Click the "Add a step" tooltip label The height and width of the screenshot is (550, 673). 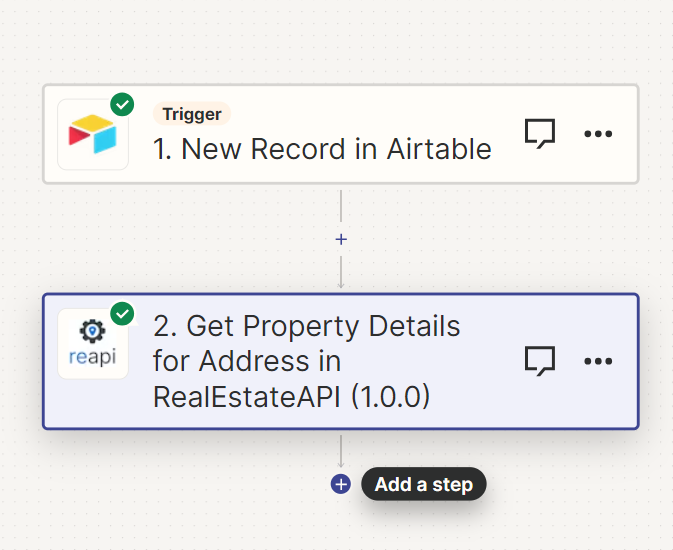tap(424, 484)
